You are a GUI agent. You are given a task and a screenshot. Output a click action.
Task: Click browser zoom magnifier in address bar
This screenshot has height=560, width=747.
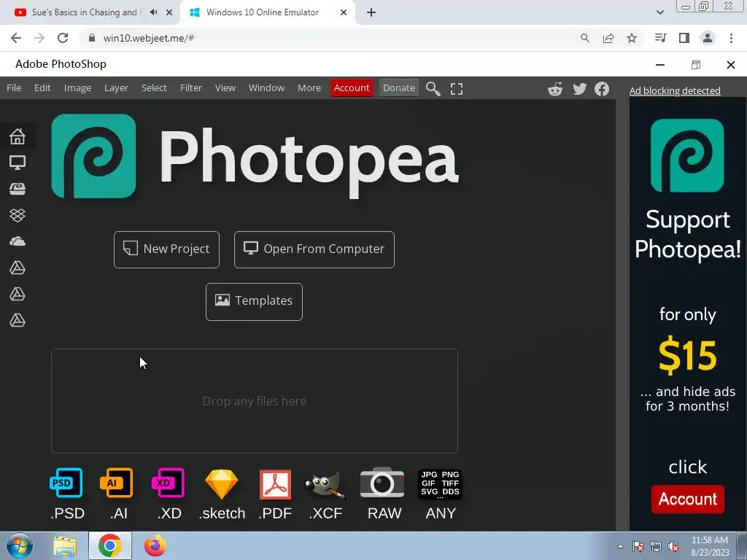tap(584, 38)
